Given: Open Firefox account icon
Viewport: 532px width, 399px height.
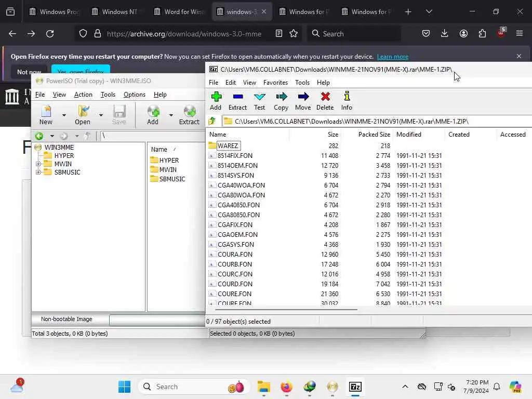Looking at the screenshot, I should pos(463,34).
